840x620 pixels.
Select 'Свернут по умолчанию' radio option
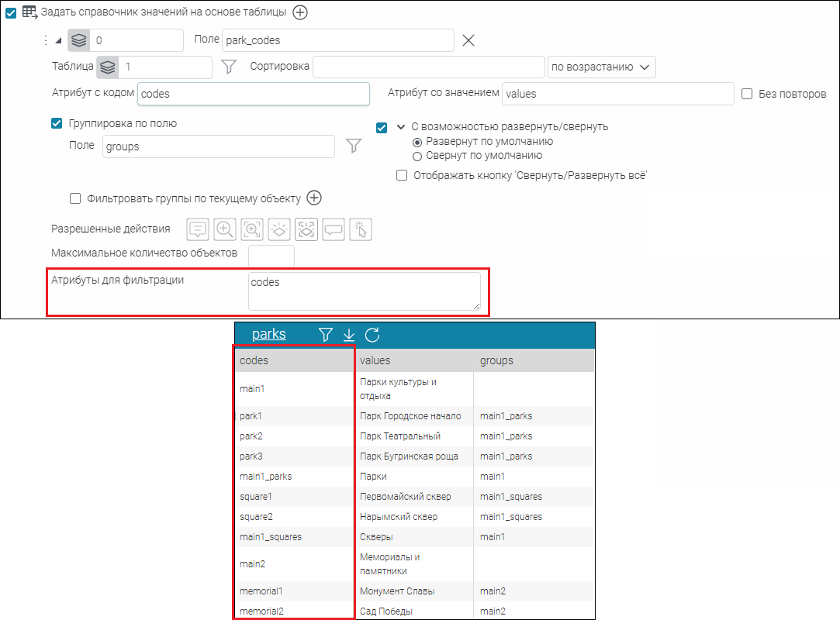pyautogui.click(x=417, y=156)
